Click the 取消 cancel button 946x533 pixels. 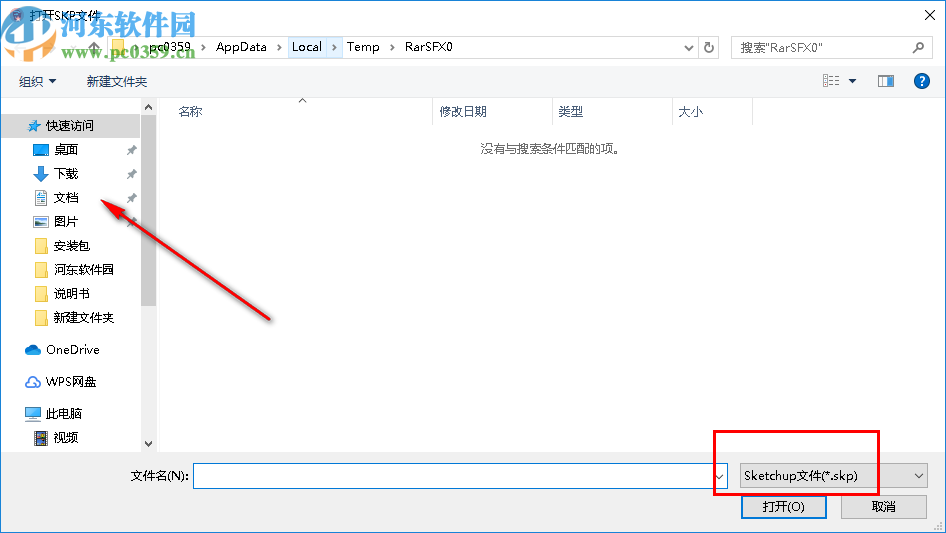click(884, 506)
